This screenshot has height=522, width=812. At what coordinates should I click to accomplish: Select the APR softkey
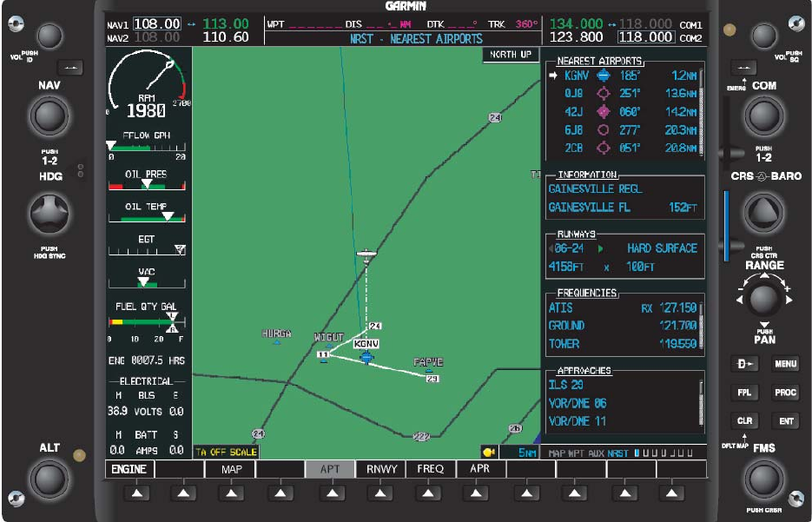pos(479,469)
